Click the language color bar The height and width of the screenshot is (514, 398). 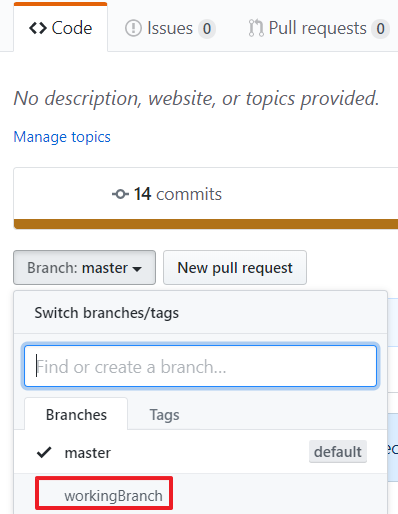(206, 224)
